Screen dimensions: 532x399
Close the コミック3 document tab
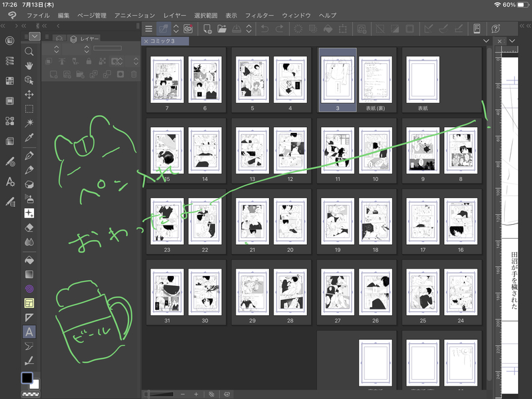(x=146, y=41)
